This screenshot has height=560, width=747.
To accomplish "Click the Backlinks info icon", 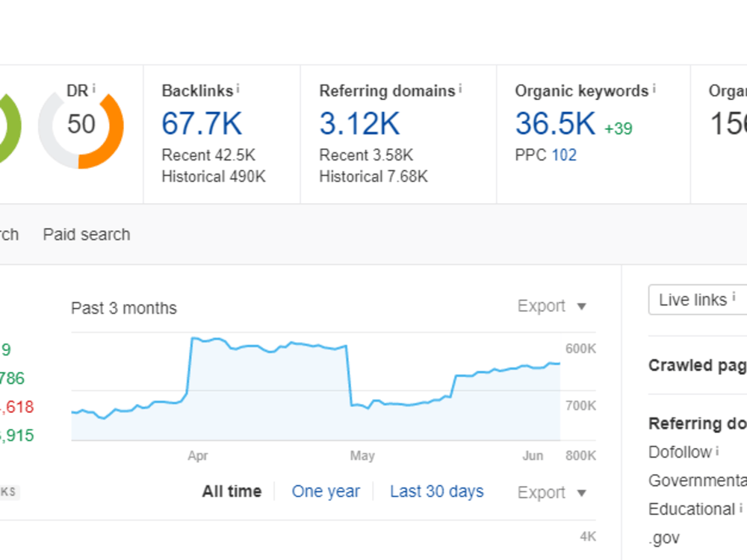I will click(238, 89).
